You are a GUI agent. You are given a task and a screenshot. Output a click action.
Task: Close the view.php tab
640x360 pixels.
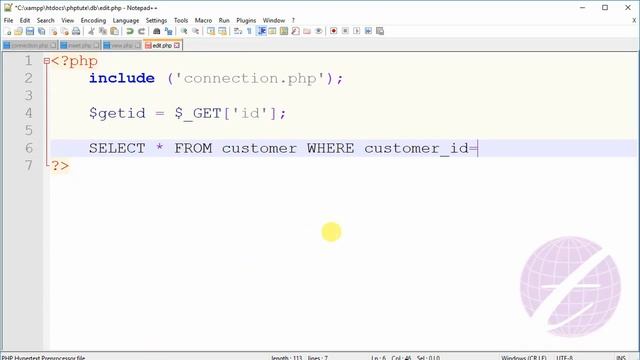pos(137,45)
